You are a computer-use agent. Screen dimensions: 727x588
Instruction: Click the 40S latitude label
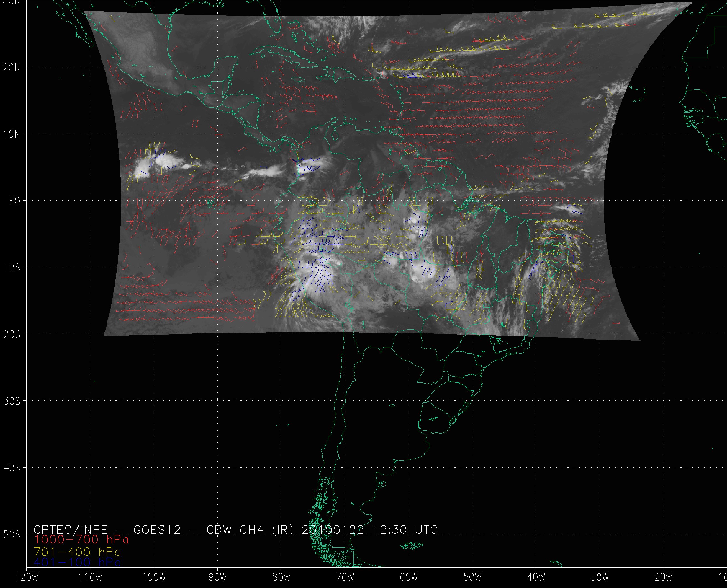[12, 468]
